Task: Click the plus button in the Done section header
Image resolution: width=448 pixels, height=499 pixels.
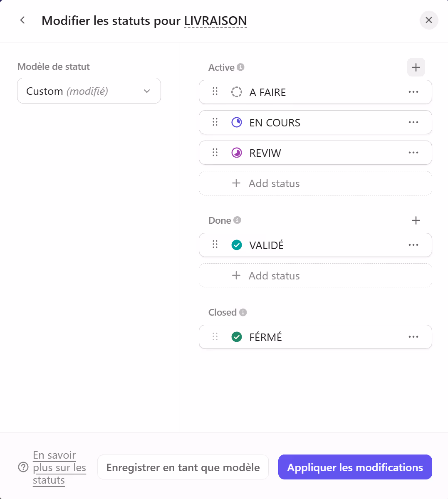Action: 416,220
